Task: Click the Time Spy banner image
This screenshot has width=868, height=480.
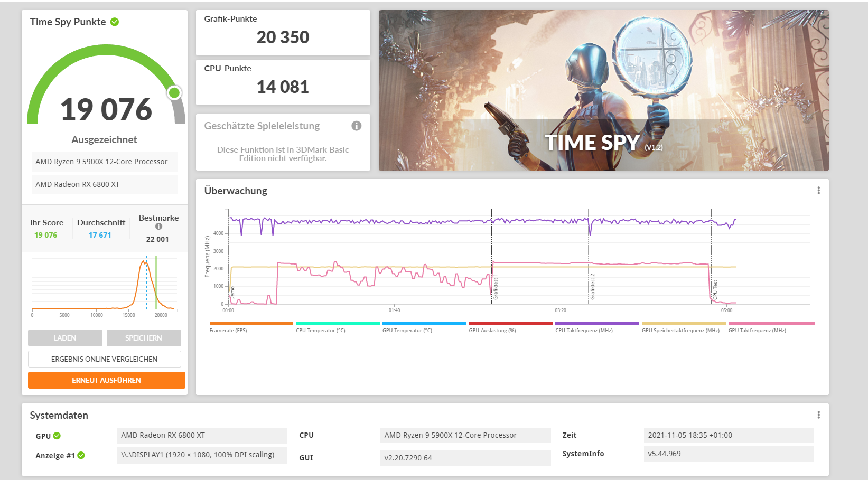Action: tap(603, 90)
